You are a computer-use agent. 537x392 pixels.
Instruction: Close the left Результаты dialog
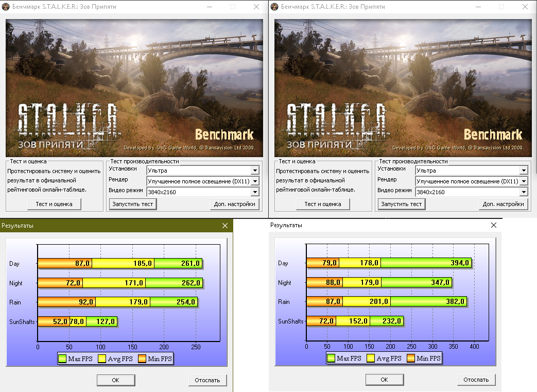tap(225, 226)
